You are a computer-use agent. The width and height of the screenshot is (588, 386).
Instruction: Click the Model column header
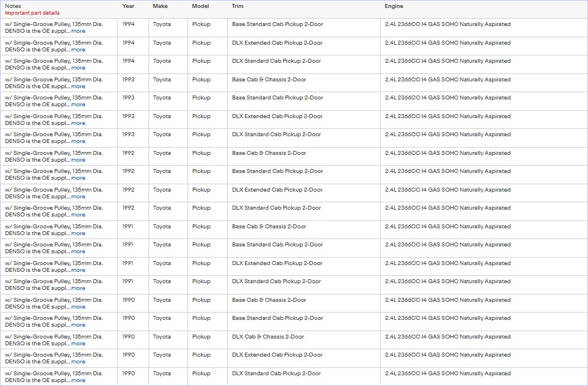coord(201,6)
